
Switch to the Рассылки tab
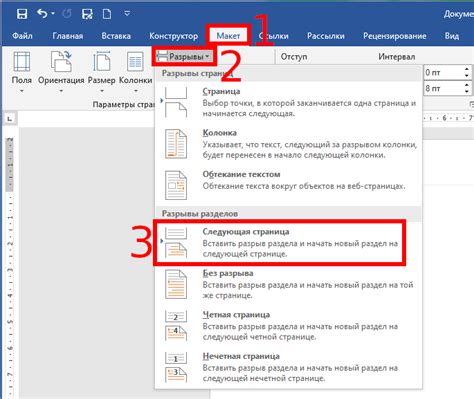[x=326, y=36]
